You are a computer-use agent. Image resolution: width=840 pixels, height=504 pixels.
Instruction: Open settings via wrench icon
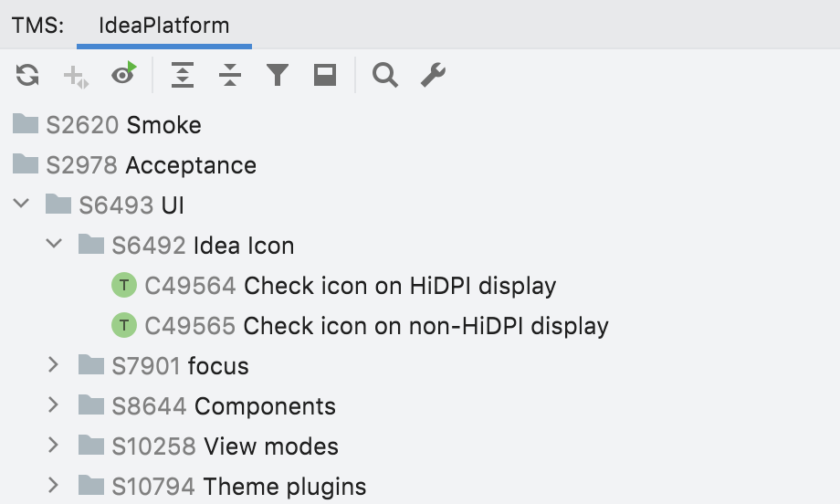click(433, 75)
